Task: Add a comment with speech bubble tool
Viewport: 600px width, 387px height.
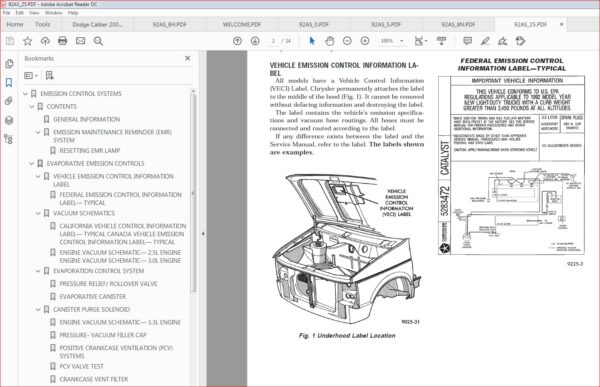Action: (x=467, y=41)
